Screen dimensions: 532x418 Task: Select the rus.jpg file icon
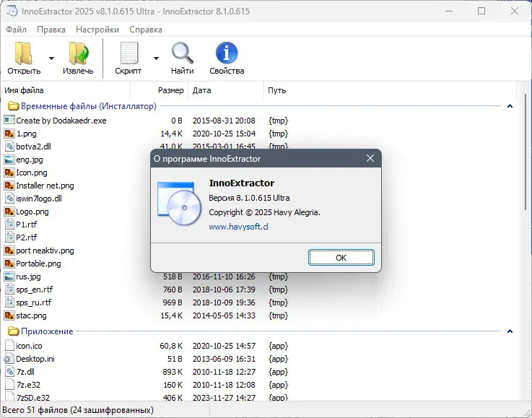click(9, 277)
